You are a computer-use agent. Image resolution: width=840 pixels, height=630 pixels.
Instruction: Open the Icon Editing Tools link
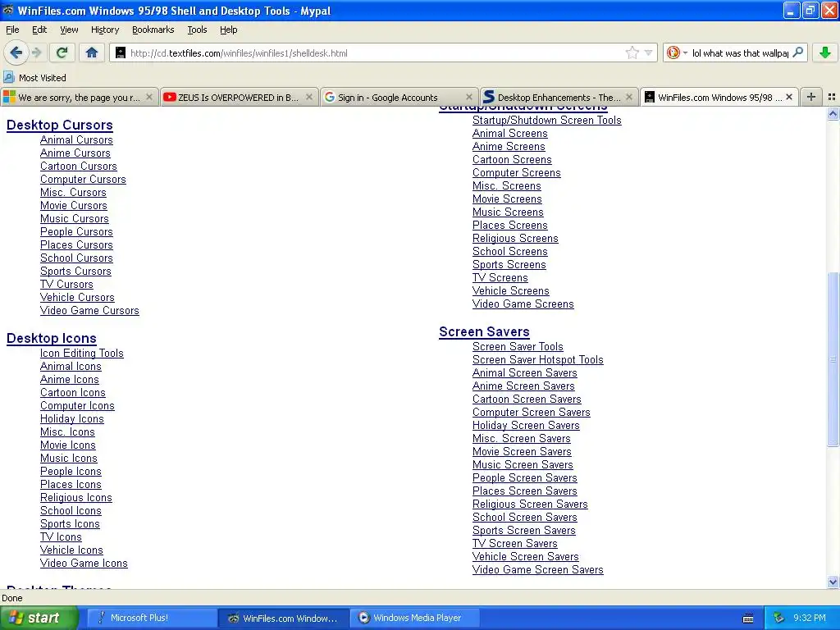click(81, 353)
